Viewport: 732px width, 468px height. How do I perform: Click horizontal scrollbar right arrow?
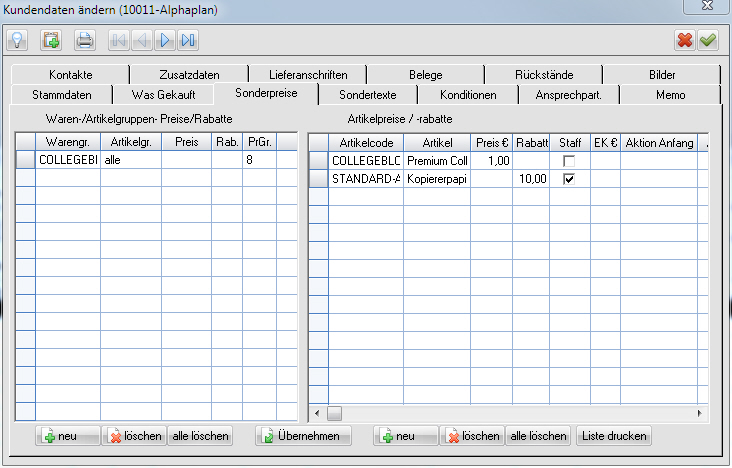[x=699, y=413]
